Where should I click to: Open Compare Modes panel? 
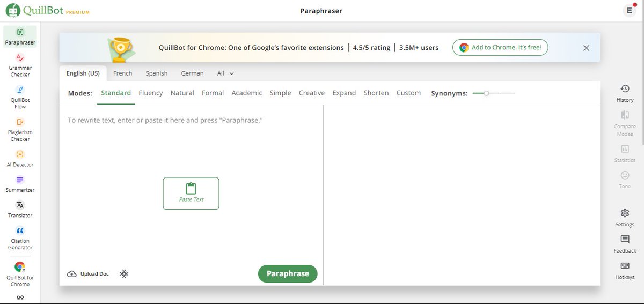[625, 123]
